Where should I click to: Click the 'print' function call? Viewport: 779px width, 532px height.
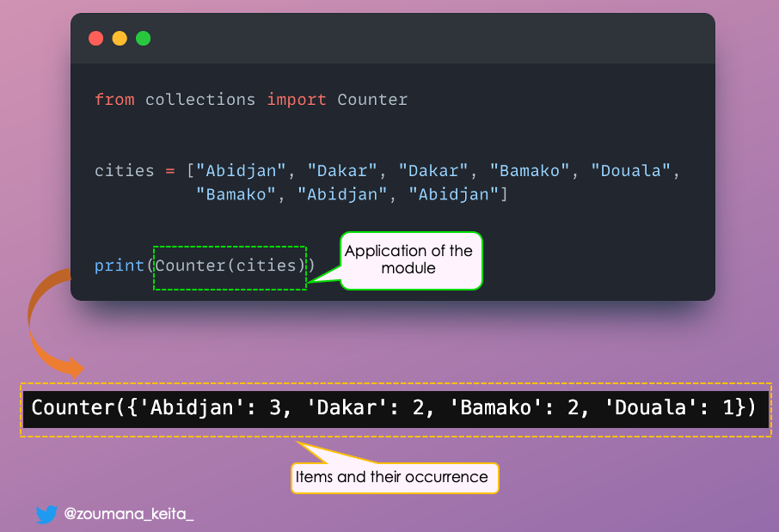coord(120,266)
